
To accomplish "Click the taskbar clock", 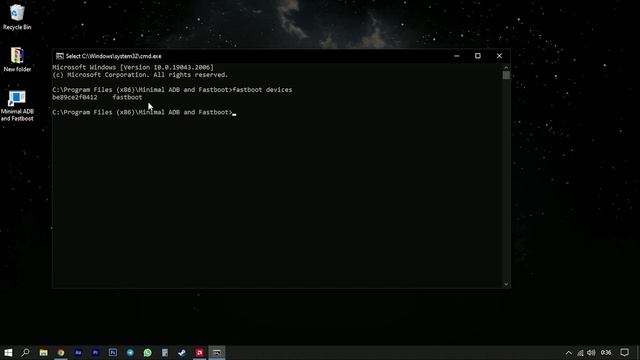I will [606, 353].
